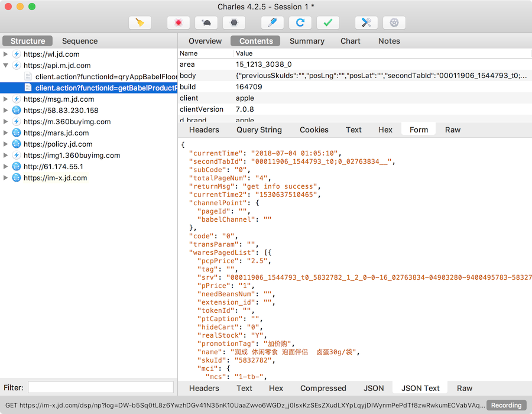
Task: Open the response Headers tab
Action: (x=204, y=388)
